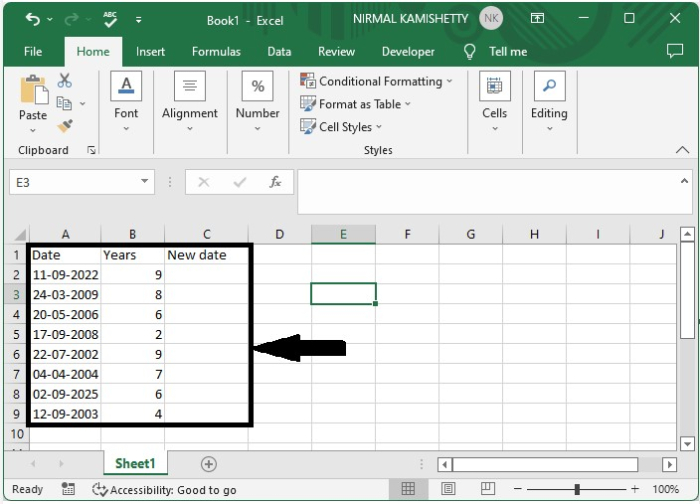
Task: Click the macro recording status icon
Action: (x=68, y=489)
